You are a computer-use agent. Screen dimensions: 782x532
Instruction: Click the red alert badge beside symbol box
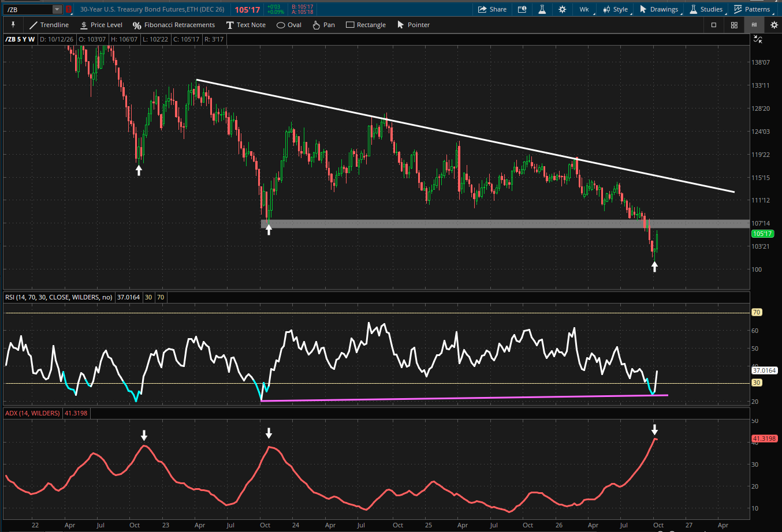pos(69,9)
